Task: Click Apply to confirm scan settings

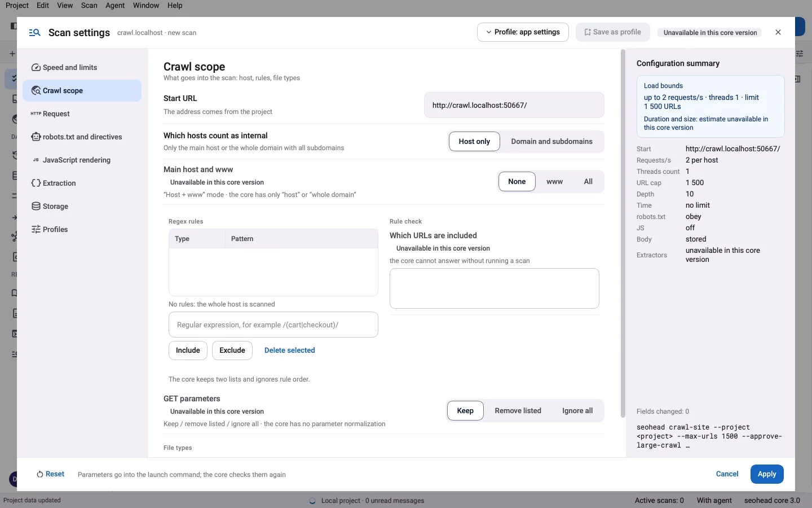Action: [x=767, y=474]
